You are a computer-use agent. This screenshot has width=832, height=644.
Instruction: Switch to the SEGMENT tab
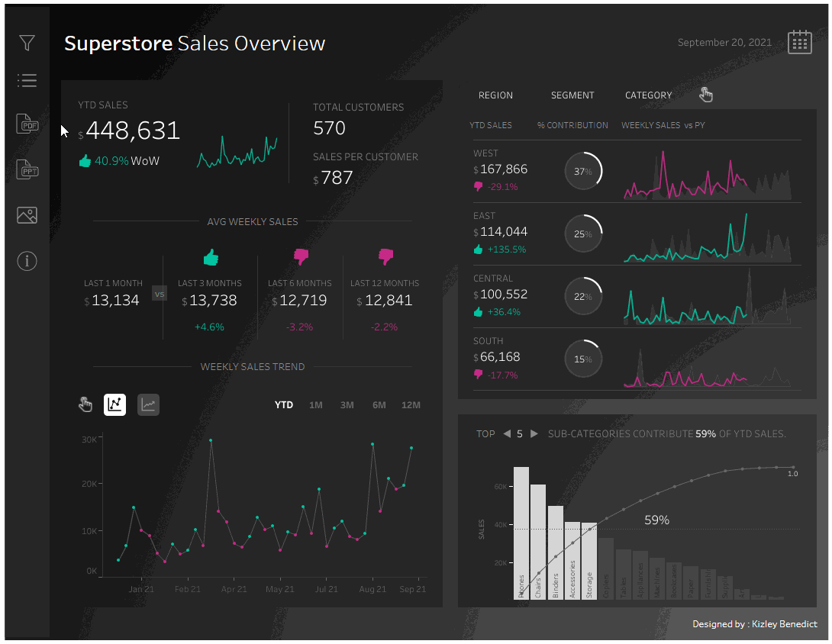pos(572,95)
